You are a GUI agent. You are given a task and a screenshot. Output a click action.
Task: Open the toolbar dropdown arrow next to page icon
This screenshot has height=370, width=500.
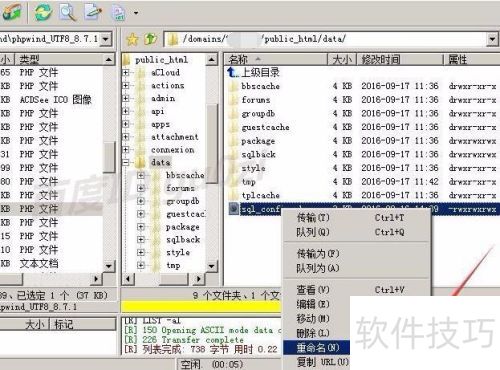(x=136, y=13)
